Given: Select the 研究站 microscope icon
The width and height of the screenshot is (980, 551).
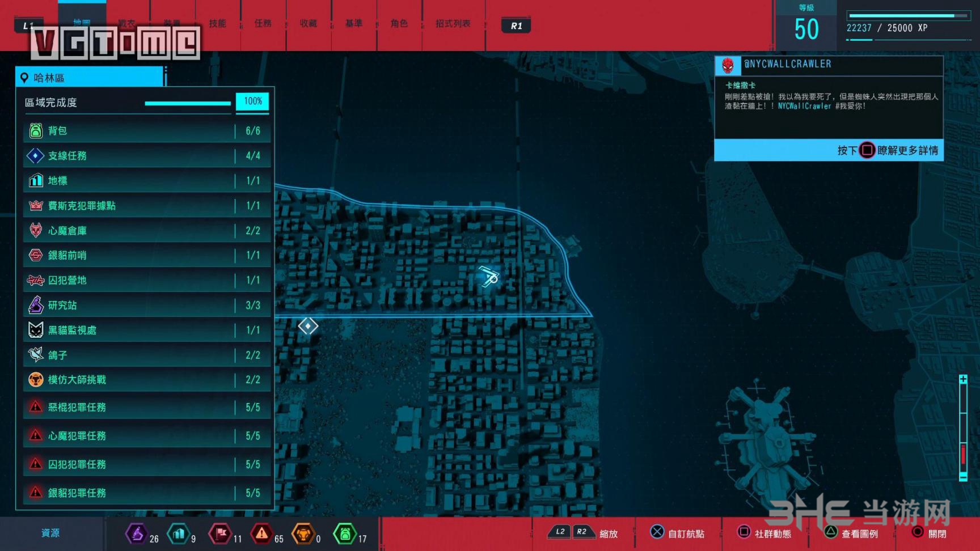Looking at the screenshot, I should click(36, 305).
